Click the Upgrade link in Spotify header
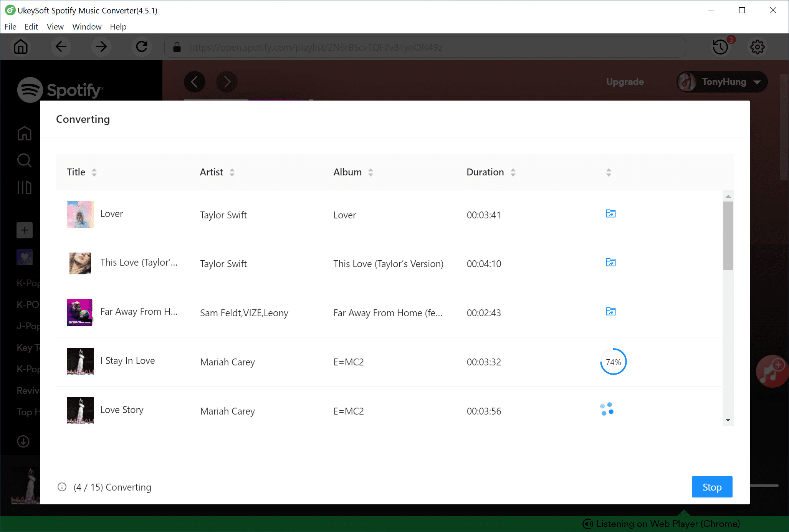Screen dimensions: 789x532 pos(624,81)
